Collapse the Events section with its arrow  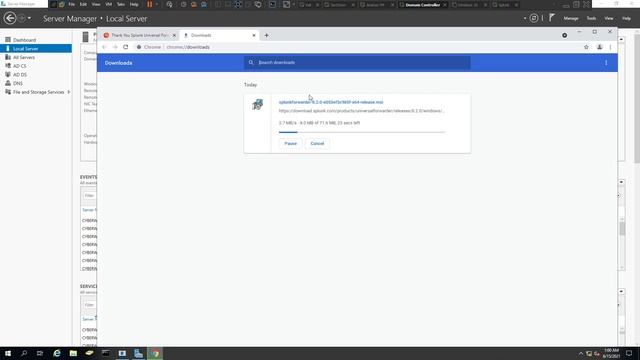point(621,182)
